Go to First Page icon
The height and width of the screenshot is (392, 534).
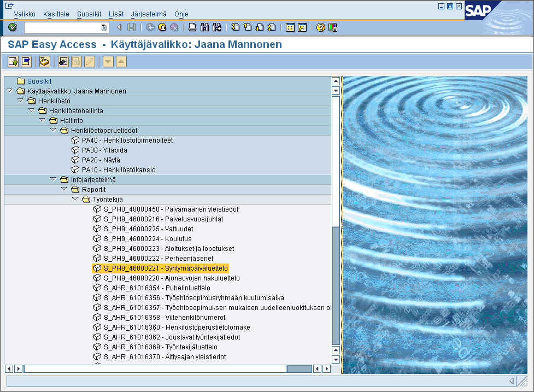(x=236, y=27)
